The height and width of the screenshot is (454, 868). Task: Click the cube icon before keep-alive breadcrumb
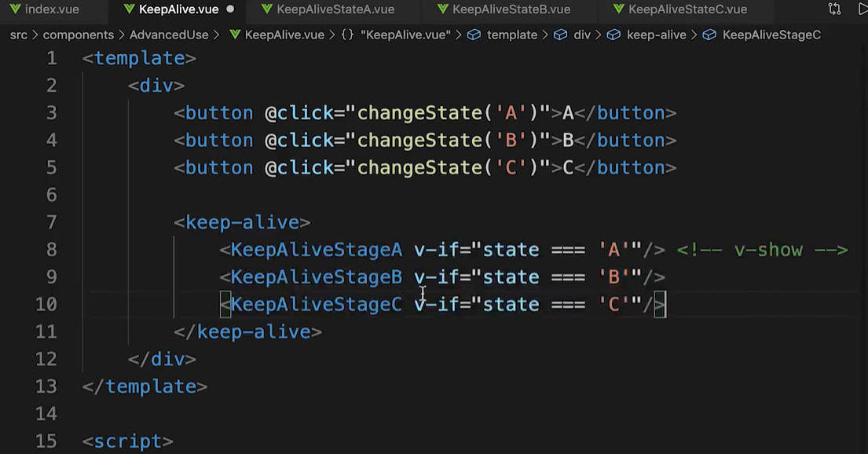[613, 35]
